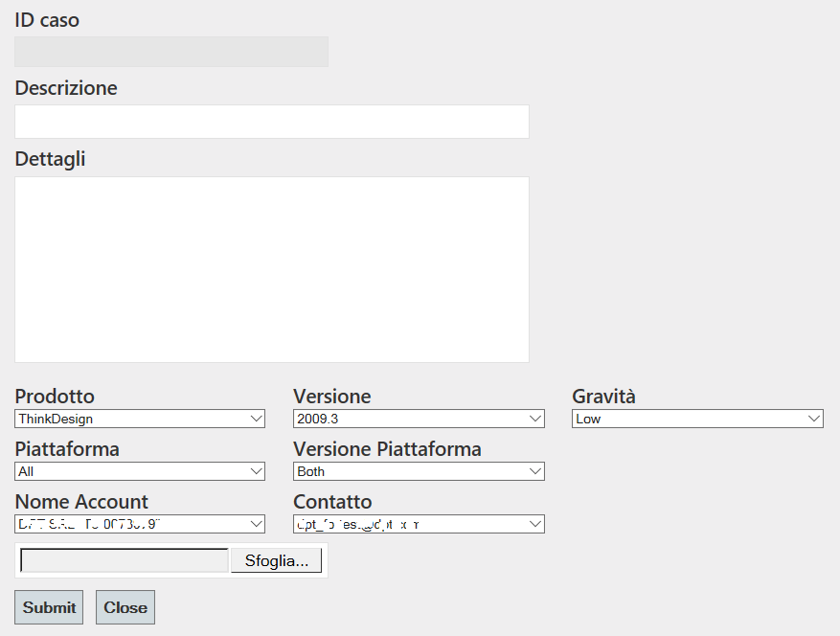Click the Gravità label
The width and height of the screenshot is (840, 636).
(603, 397)
